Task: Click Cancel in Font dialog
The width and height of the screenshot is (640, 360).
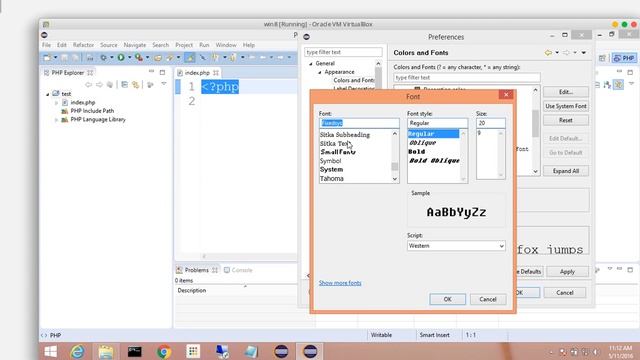Action: pyautogui.click(x=488, y=299)
